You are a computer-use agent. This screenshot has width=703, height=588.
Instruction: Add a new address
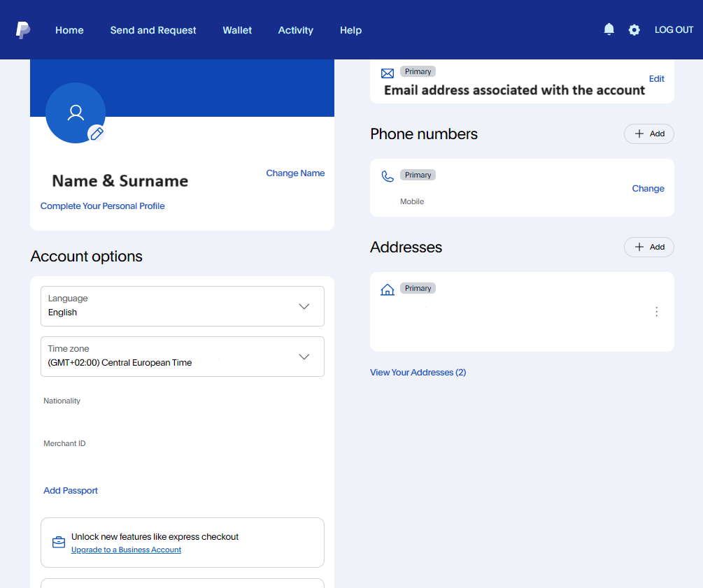click(x=648, y=247)
